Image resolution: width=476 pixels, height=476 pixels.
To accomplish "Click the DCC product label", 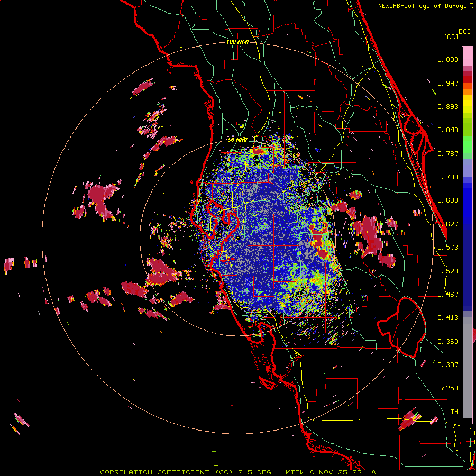I will click(x=464, y=32).
